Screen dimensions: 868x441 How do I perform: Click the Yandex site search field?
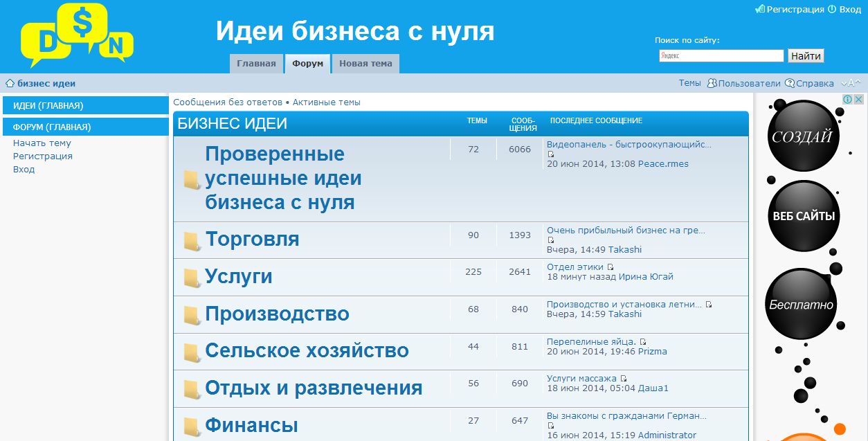[x=721, y=56]
